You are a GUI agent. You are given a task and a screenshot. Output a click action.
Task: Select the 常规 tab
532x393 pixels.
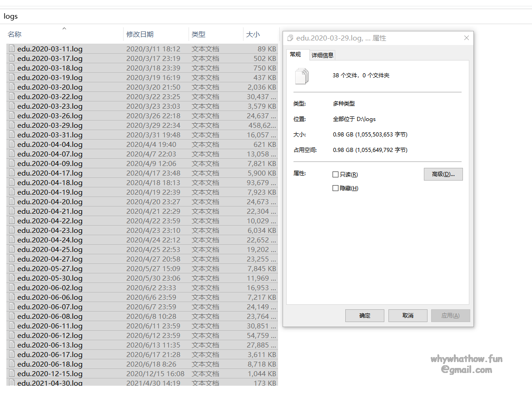[295, 54]
